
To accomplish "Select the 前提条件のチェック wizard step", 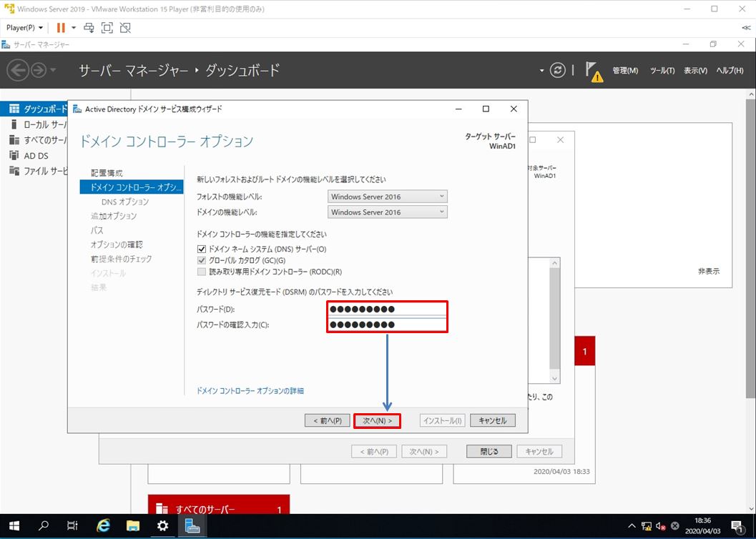I will coord(122,259).
